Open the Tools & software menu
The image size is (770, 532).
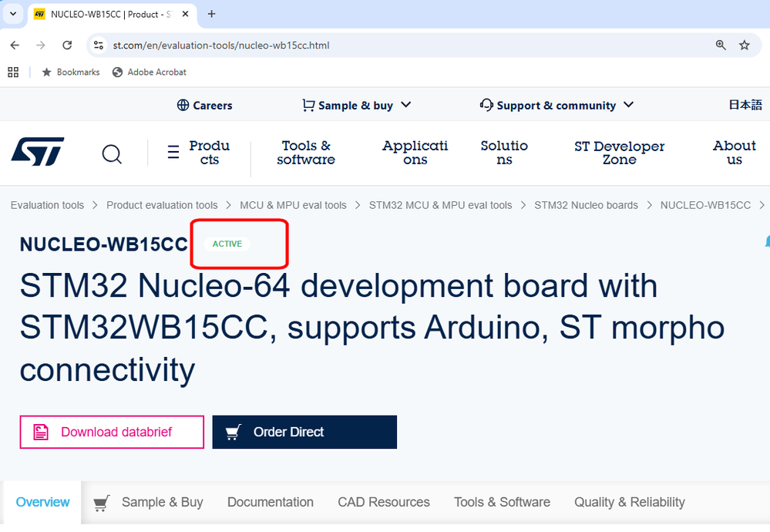click(306, 153)
